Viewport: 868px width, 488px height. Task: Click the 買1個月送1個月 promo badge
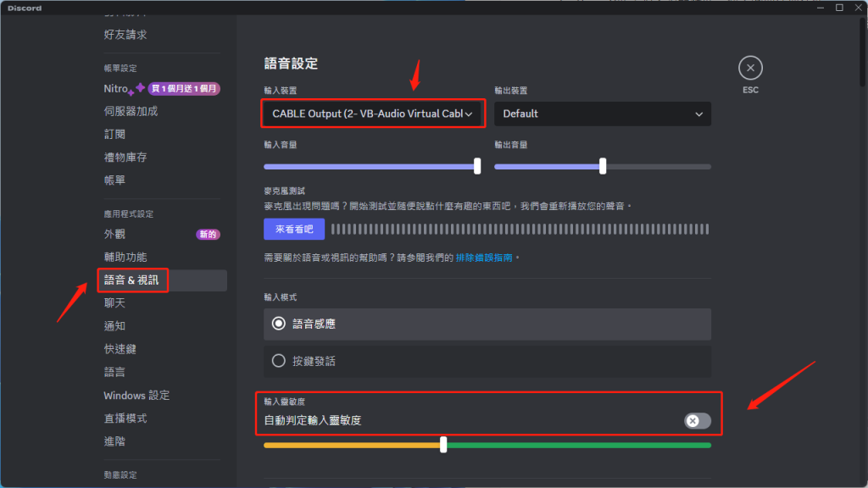pyautogui.click(x=184, y=88)
